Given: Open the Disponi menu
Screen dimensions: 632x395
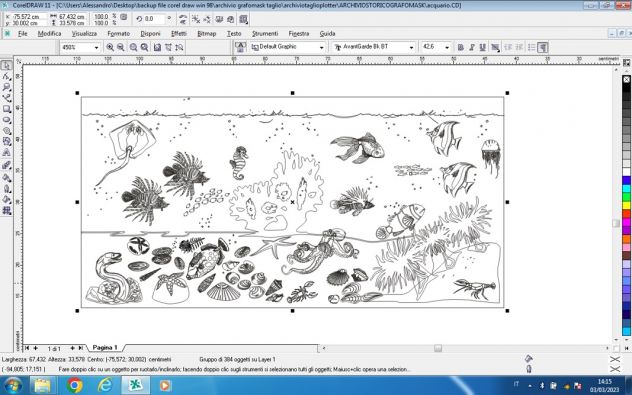Looking at the screenshot, I should pyautogui.click(x=150, y=33).
